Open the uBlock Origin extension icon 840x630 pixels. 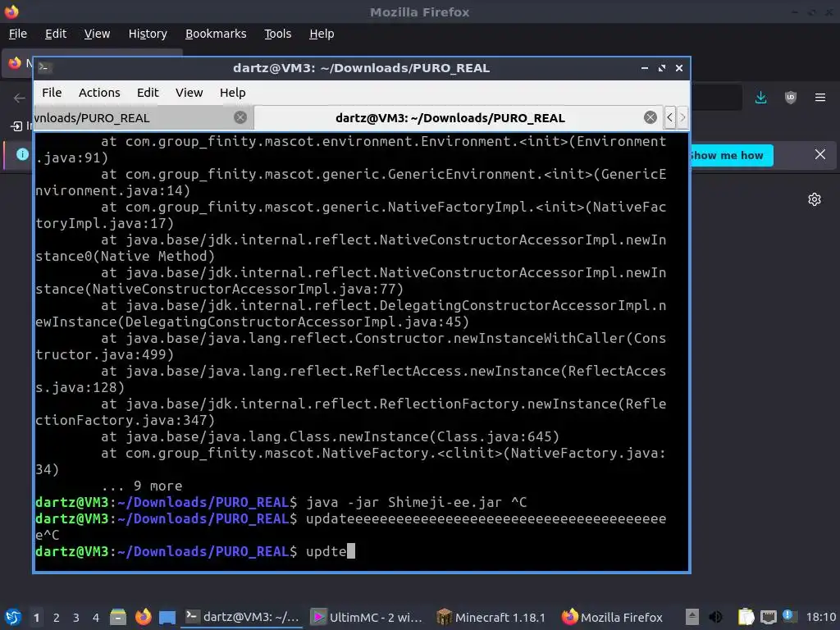point(790,98)
